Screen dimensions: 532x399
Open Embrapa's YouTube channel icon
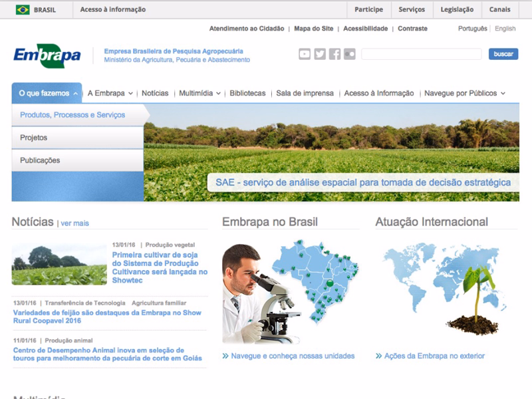(x=305, y=54)
